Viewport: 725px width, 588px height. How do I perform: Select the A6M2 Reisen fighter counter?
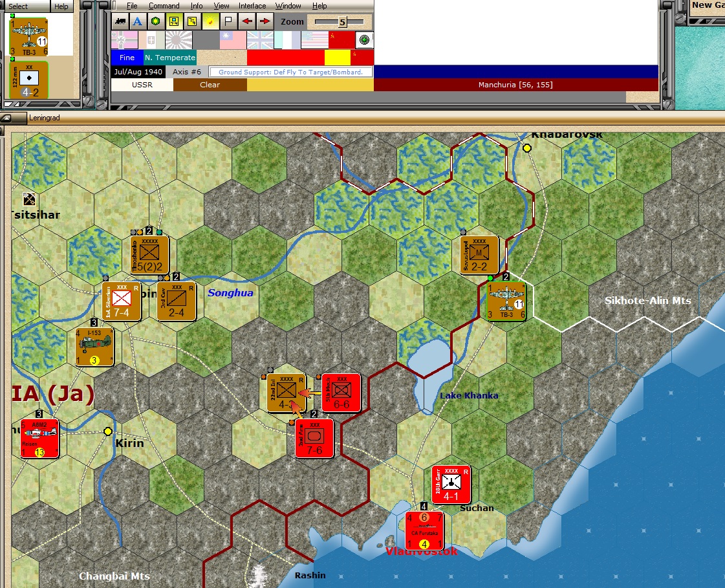(x=39, y=438)
